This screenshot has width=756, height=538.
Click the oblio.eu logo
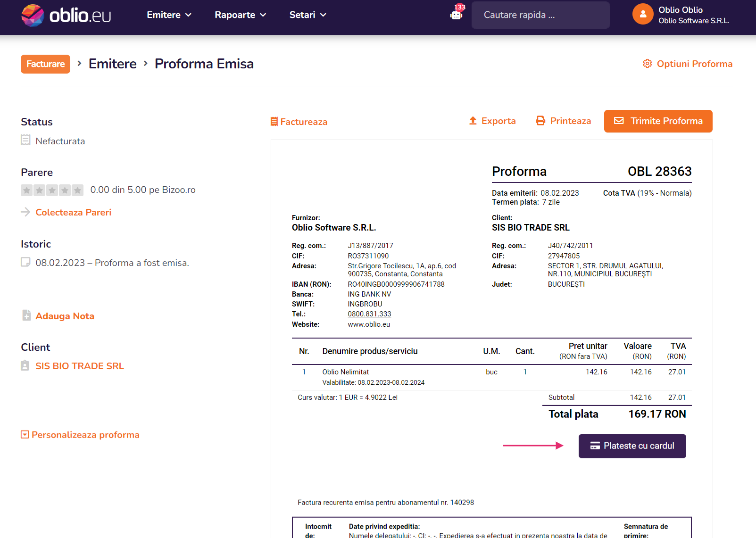coord(66,15)
